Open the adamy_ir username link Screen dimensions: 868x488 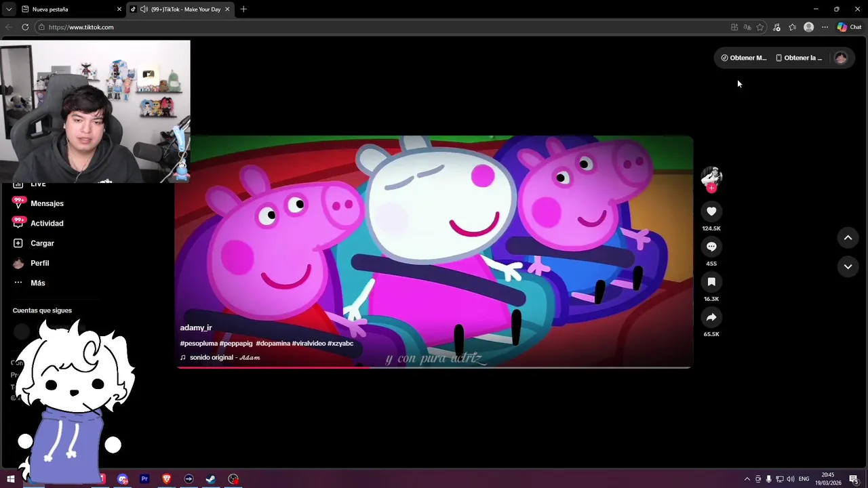click(196, 328)
